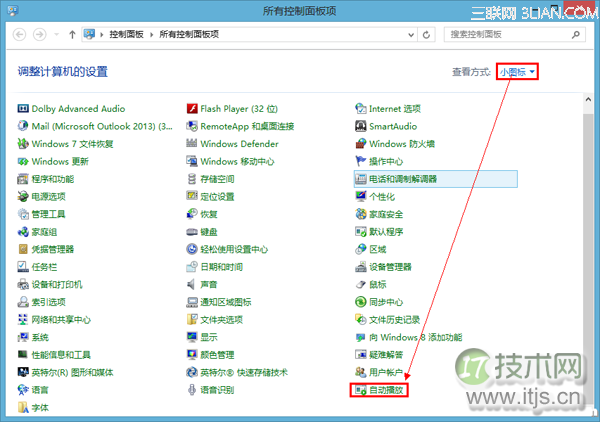The image size is (600, 422).
Task: Open the 默认程序 link
Action: pos(386,232)
